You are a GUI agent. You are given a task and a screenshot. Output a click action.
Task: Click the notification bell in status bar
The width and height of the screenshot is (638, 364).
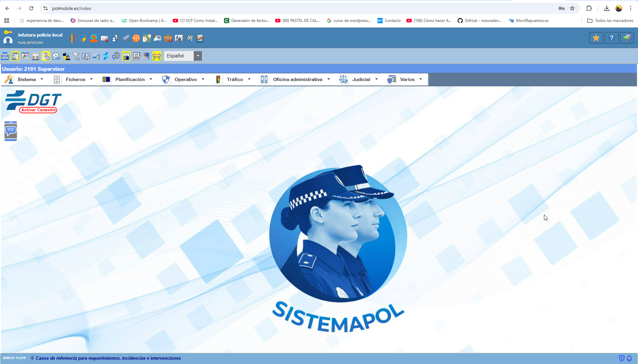point(629,358)
